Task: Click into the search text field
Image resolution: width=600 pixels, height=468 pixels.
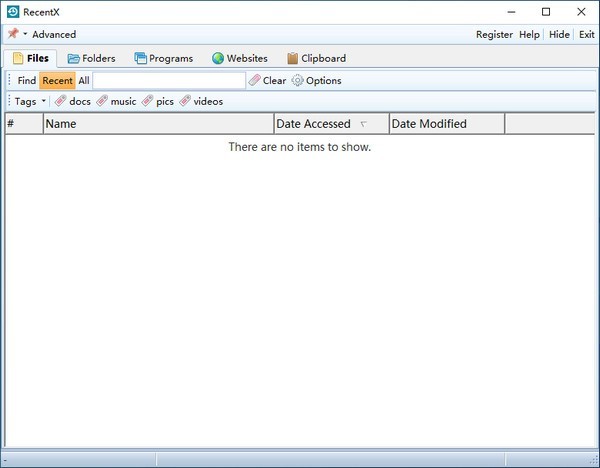Action: tap(169, 81)
